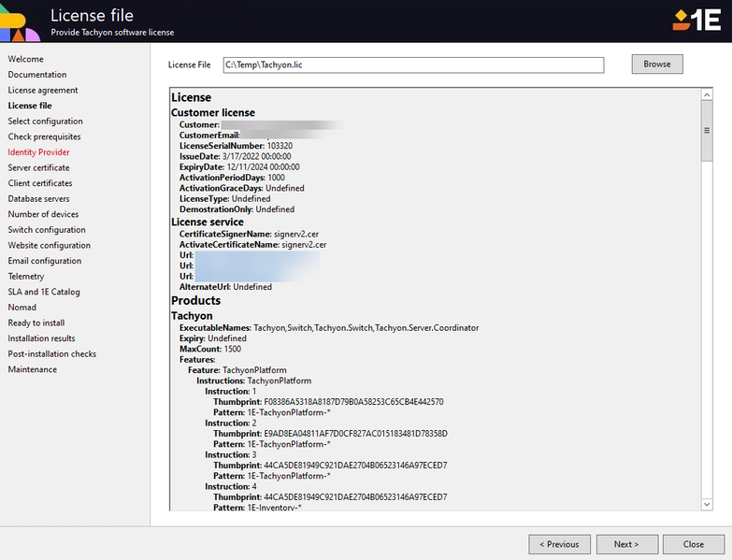Jump to Post-installation checks
Viewport: 732px width, 560px height.
coord(52,354)
